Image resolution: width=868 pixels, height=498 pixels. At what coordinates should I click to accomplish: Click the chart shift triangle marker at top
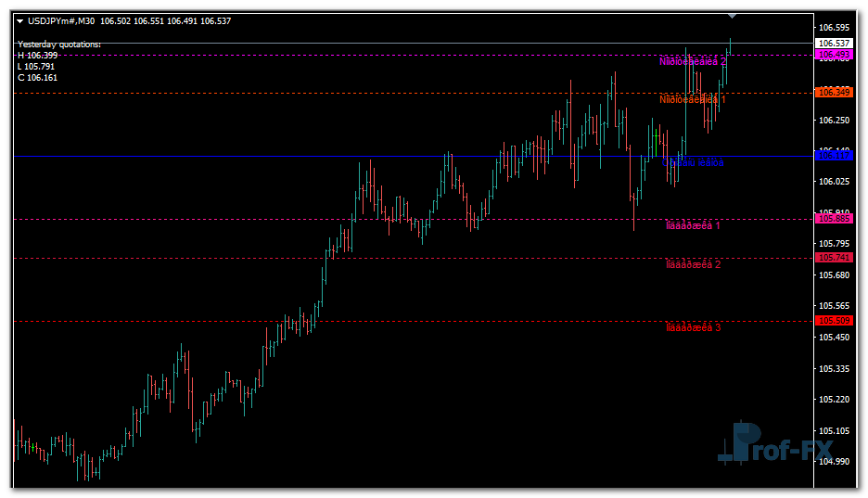click(x=733, y=16)
